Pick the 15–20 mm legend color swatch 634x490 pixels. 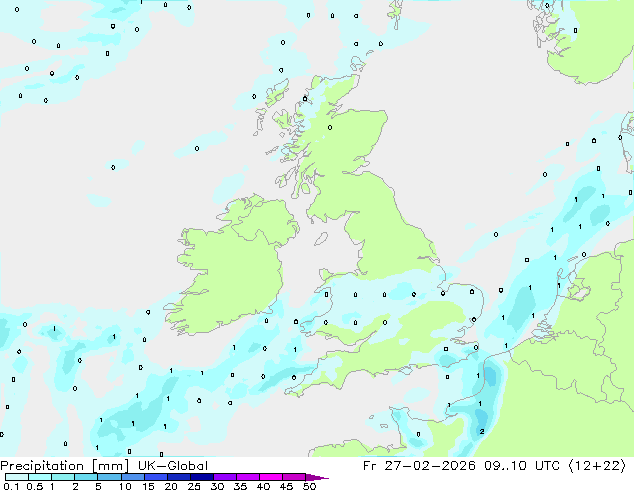[156, 477]
